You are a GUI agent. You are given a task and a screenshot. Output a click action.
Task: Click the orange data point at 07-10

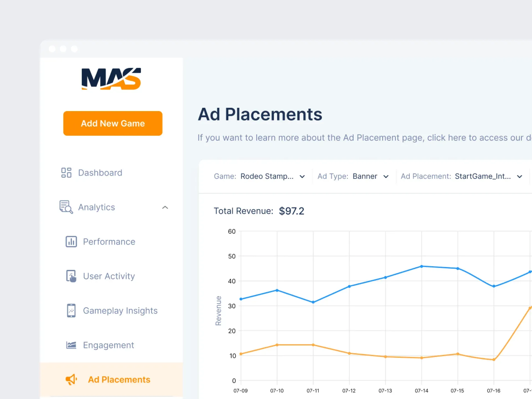[277, 345]
